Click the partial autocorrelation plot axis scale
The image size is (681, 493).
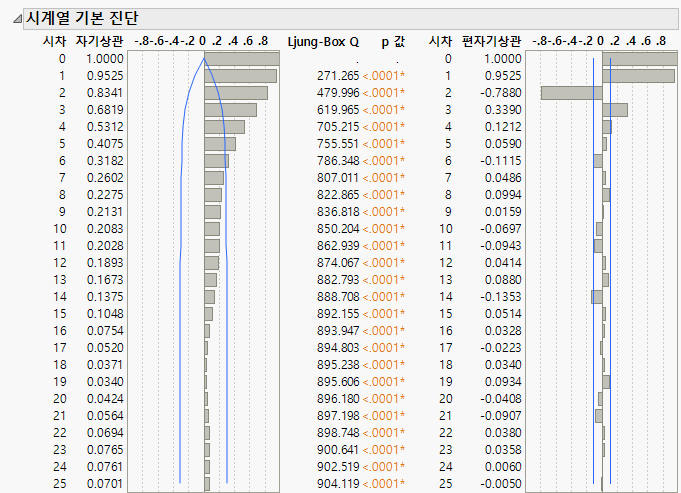click(x=601, y=41)
